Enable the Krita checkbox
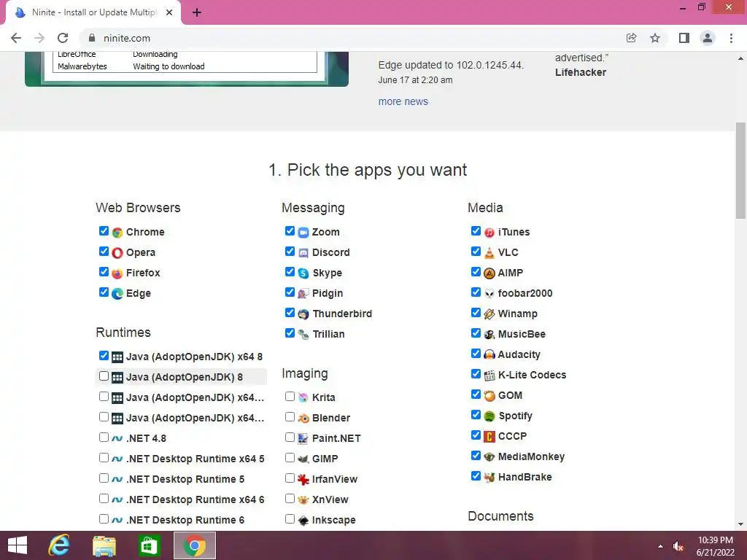The width and height of the screenshot is (747, 560). 290,397
